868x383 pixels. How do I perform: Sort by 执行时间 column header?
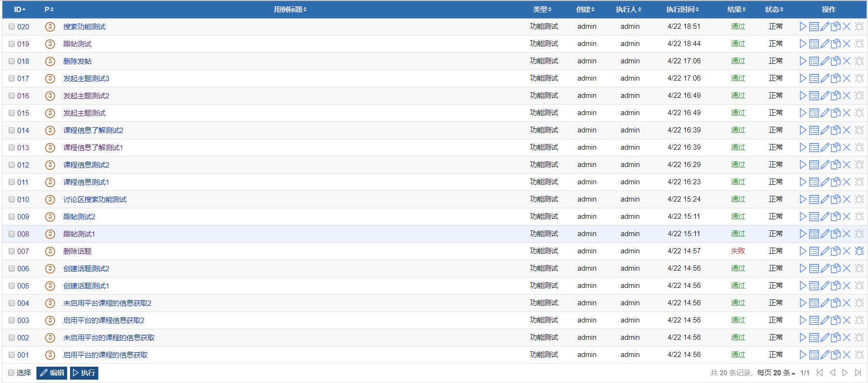click(x=682, y=10)
